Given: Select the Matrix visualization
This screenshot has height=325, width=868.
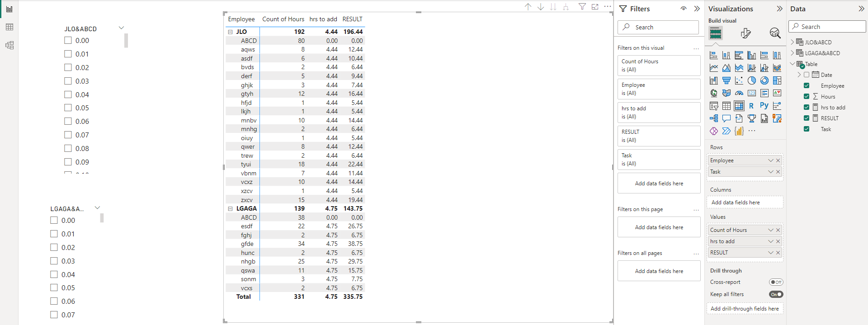Looking at the screenshot, I should [739, 106].
